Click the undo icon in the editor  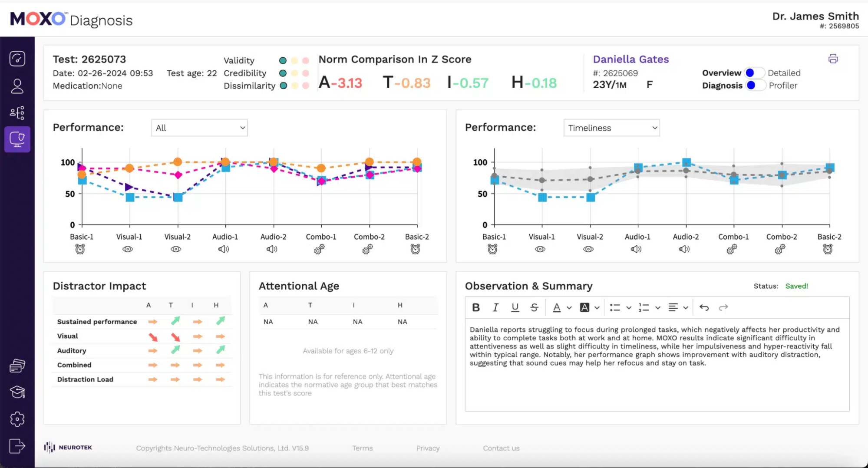click(704, 307)
